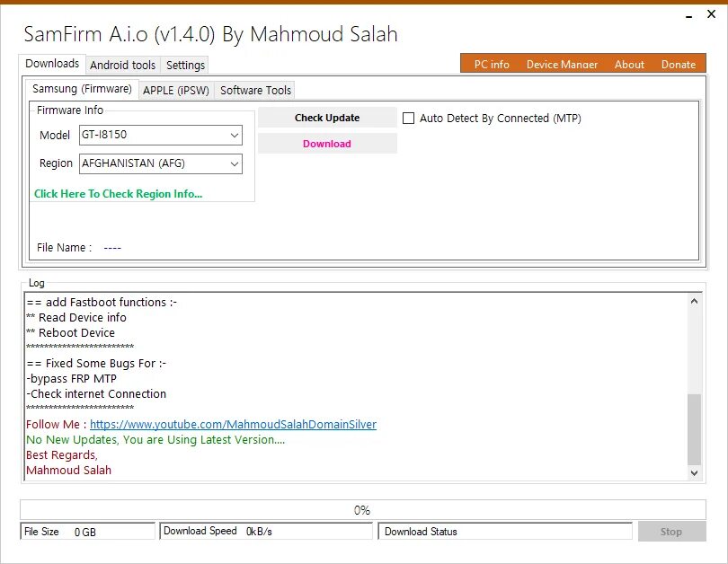Expand the Region dropdown arrow
Screen dimensions: 728x564
[235, 163]
